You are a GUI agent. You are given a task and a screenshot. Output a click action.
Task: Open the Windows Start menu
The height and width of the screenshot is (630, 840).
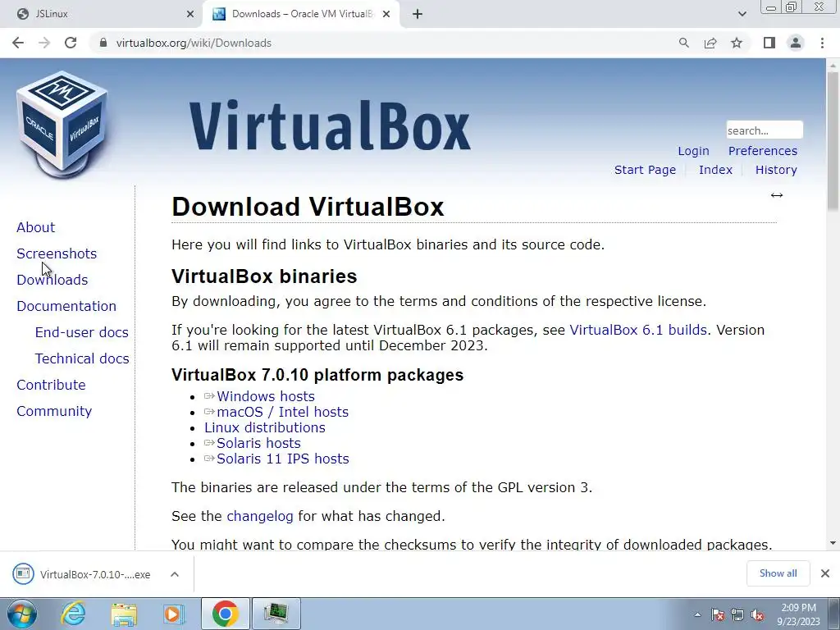22,614
